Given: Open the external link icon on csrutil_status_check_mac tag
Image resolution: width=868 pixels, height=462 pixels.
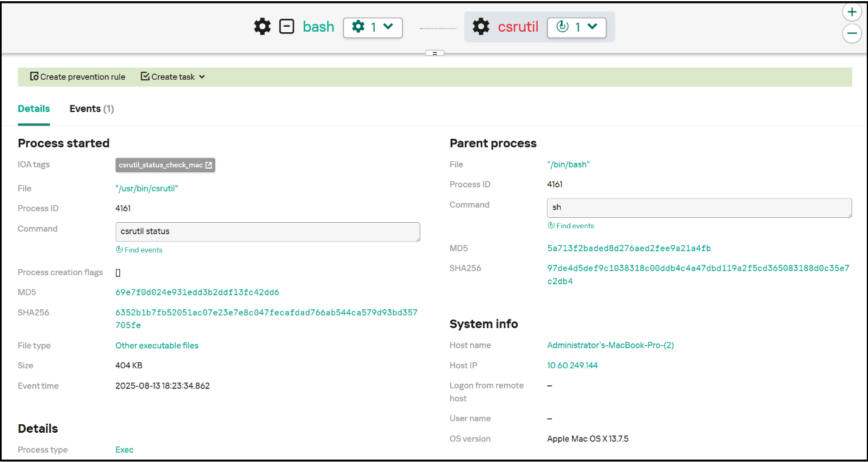Looking at the screenshot, I should [209, 164].
